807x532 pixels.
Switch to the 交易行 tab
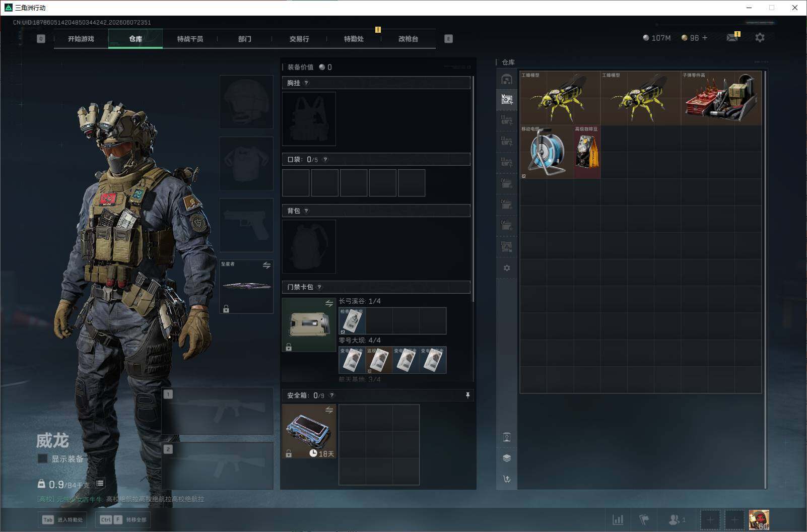(x=299, y=39)
